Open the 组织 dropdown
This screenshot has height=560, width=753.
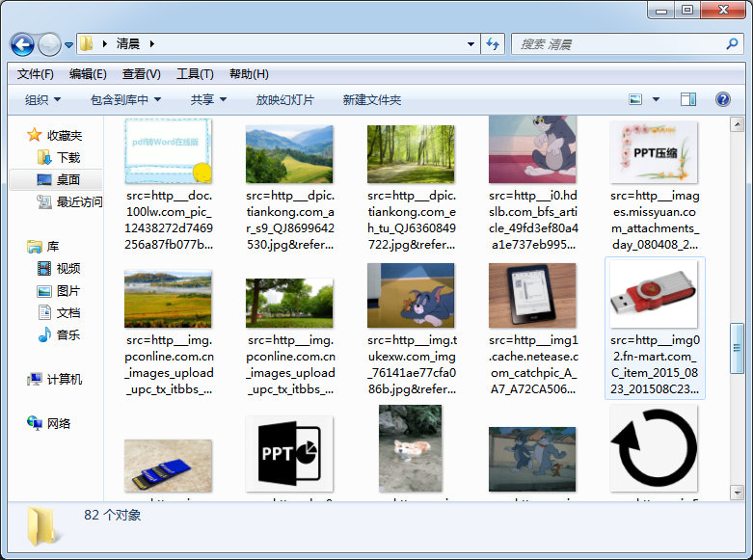click(x=42, y=100)
